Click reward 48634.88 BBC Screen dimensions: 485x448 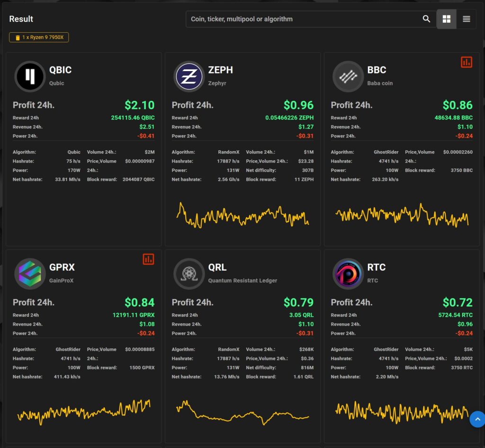(453, 118)
